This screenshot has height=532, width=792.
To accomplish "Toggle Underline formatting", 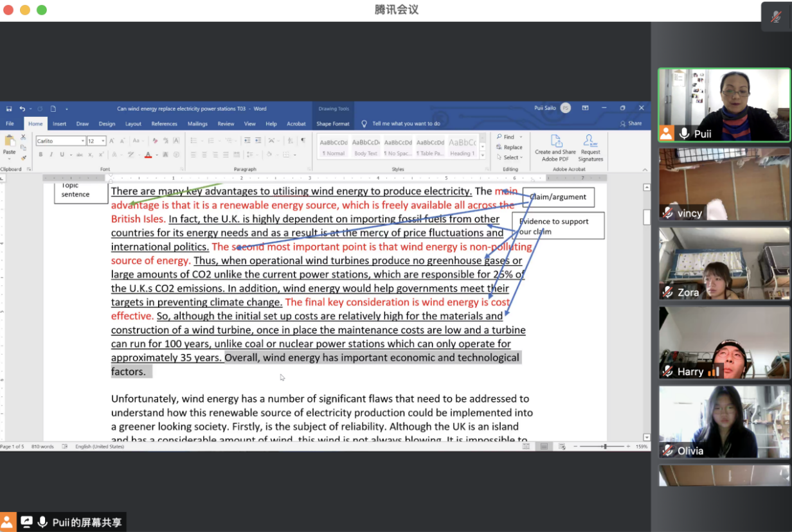I will tap(62, 155).
